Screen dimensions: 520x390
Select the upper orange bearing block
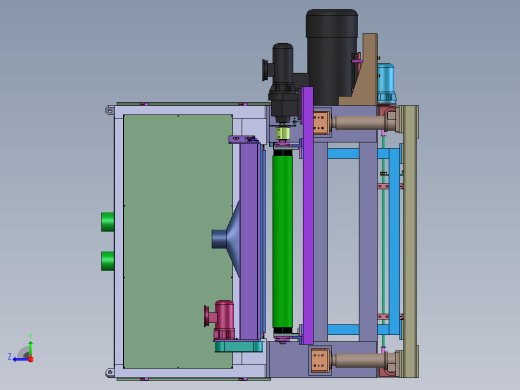[x=321, y=122]
